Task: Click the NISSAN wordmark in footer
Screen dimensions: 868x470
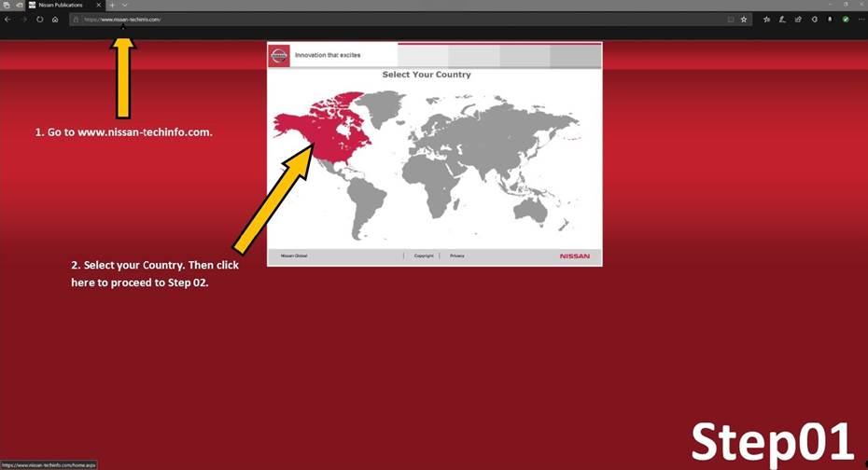Action: coord(575,256)
